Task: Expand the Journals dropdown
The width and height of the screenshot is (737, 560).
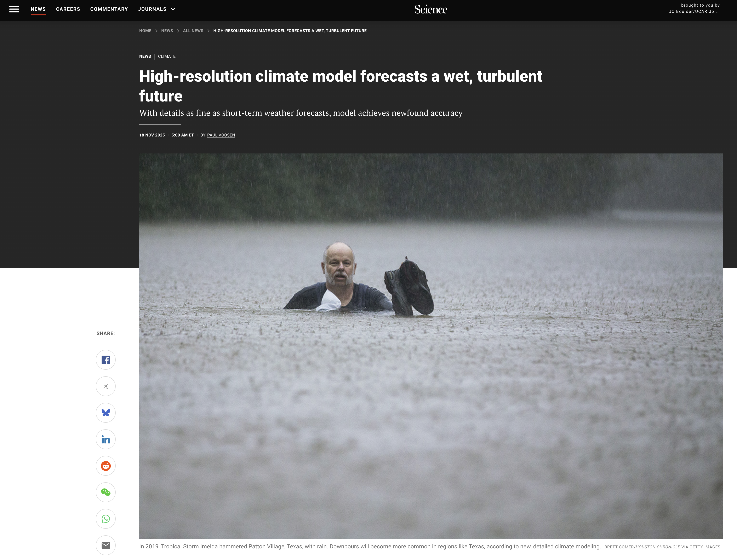Action: click(157, 9)
